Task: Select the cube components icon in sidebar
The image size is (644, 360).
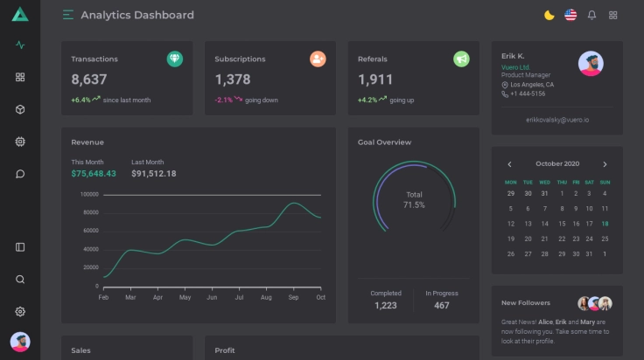Action: (20, 109)
